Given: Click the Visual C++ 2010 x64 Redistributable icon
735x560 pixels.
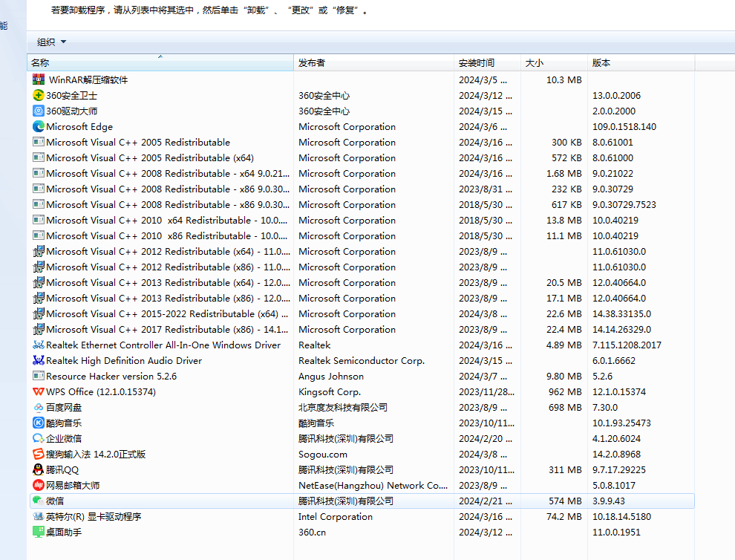Looking at the screenshot, I should pos(39,220).
